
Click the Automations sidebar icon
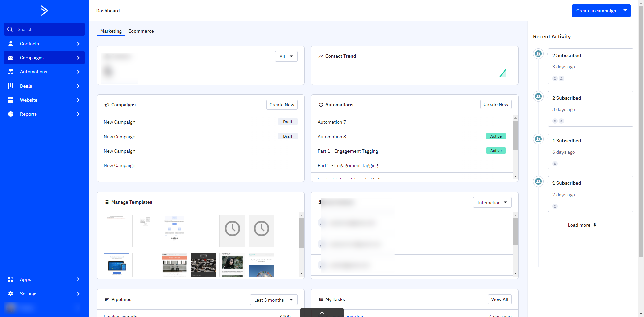tap(11, 72)
